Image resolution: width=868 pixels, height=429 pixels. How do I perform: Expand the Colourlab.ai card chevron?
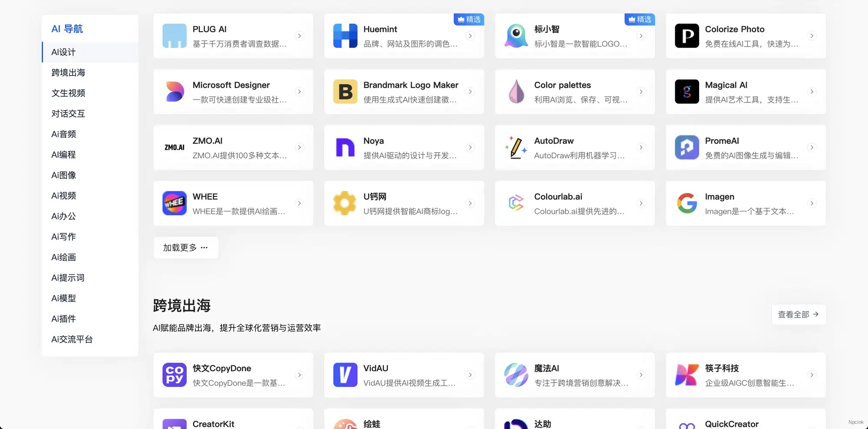pos(641,203)
